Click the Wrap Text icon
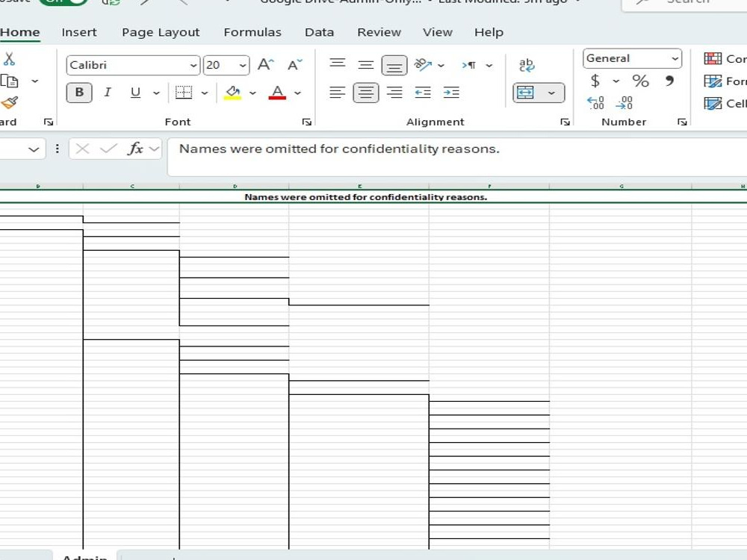 (527, 65)
